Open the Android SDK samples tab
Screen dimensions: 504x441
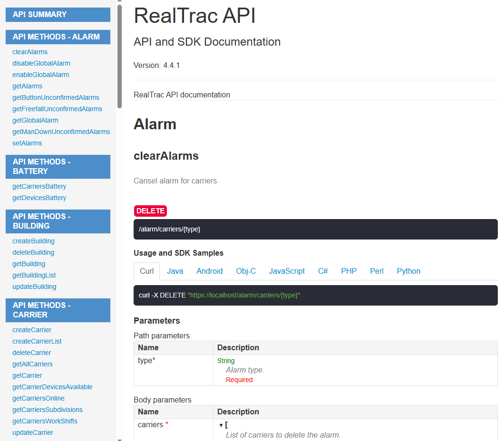pyautogui.click(x=209, y=271)
